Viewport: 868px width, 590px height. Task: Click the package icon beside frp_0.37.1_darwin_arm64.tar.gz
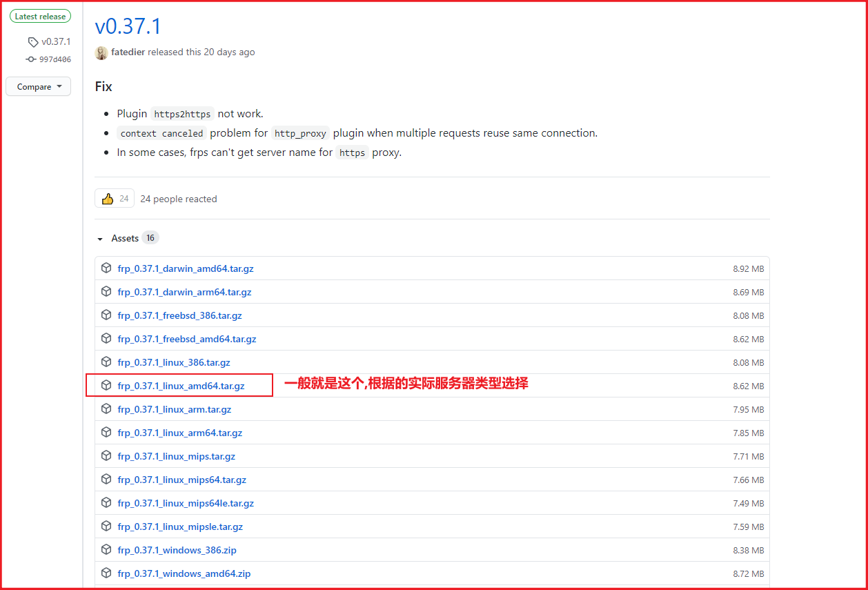tap(106, 291)
